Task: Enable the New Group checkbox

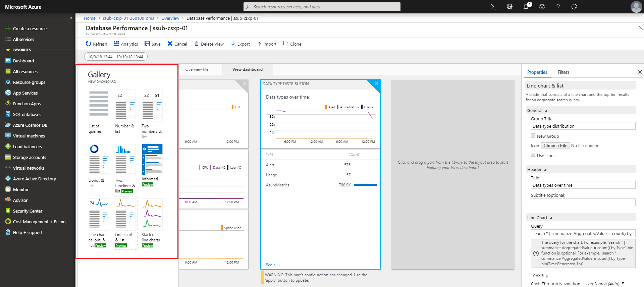Action: (x=533, y=136)
